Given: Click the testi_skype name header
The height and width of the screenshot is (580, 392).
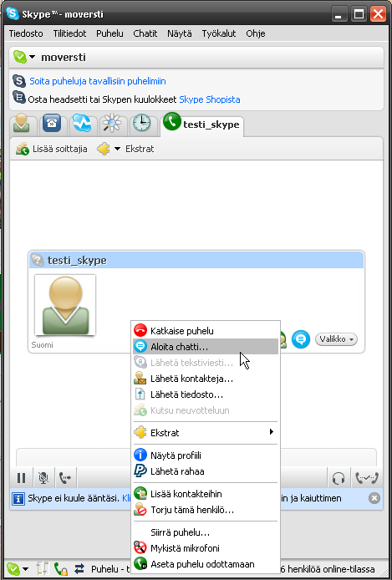Looking at the screenshot, I should (196, 260).
